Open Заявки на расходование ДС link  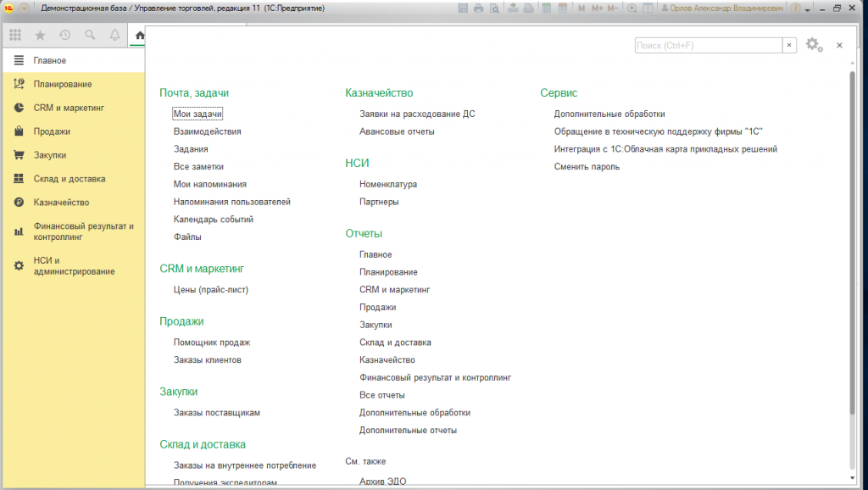click(417, 114)
